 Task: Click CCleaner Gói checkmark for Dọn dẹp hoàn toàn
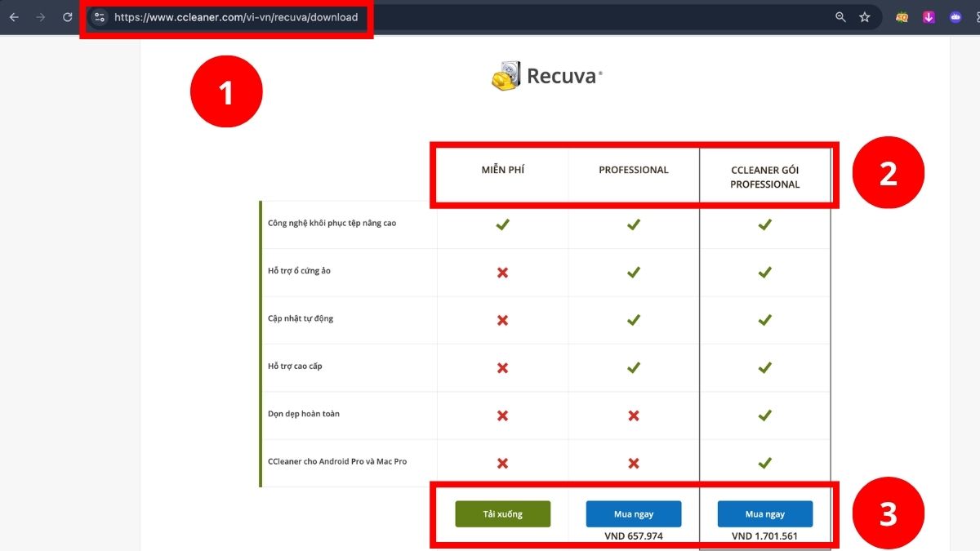765,415
